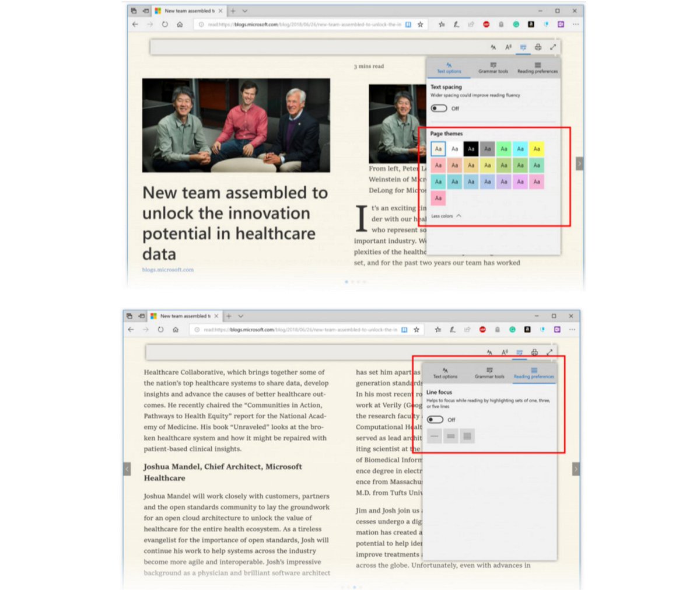
Task: Click OneNote extension icon in Page themes window
Action: point(561,25)
